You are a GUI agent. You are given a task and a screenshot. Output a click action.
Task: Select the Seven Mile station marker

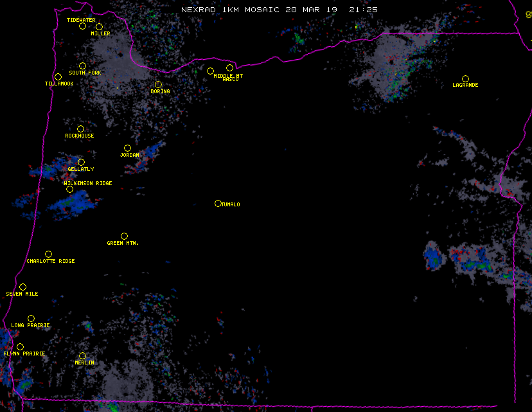[22, 287]
